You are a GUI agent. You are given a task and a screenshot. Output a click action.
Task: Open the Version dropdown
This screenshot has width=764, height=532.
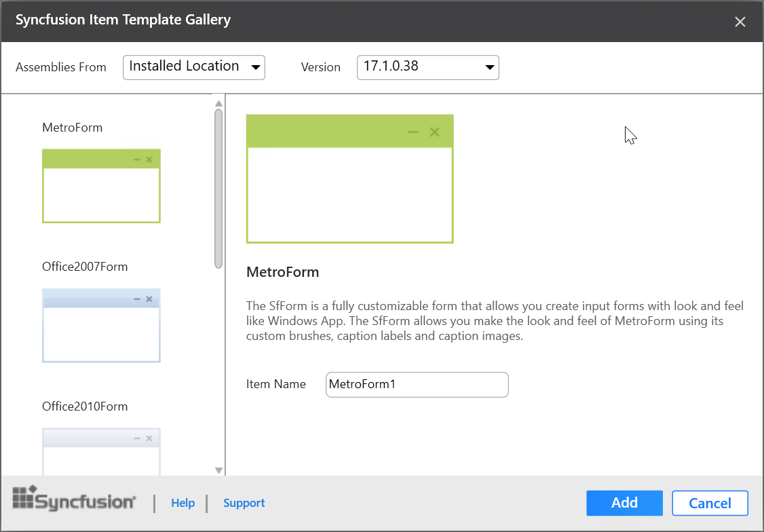point(427,67)
